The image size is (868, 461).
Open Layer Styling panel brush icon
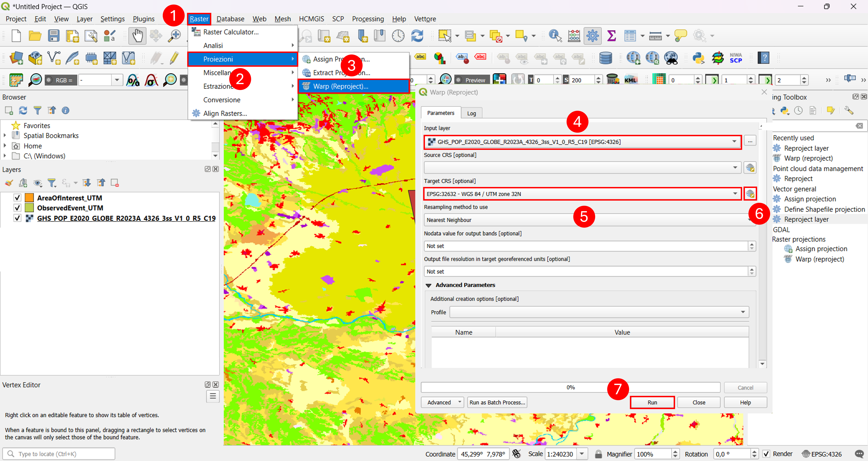click(x=9, y=183)
